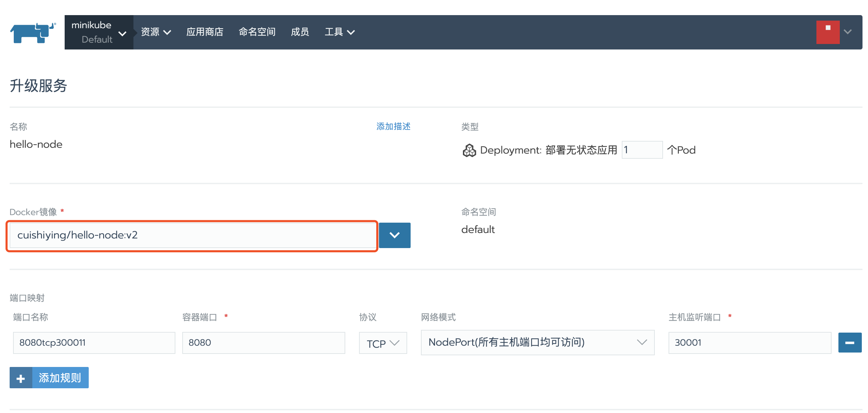Click the red user avatar icon

click(x=827, y=32)
